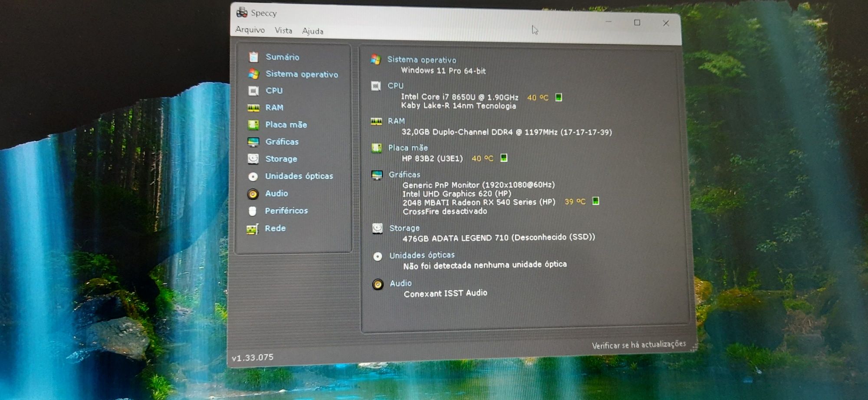Click the summary Storage disk icon

pos(377,228)
